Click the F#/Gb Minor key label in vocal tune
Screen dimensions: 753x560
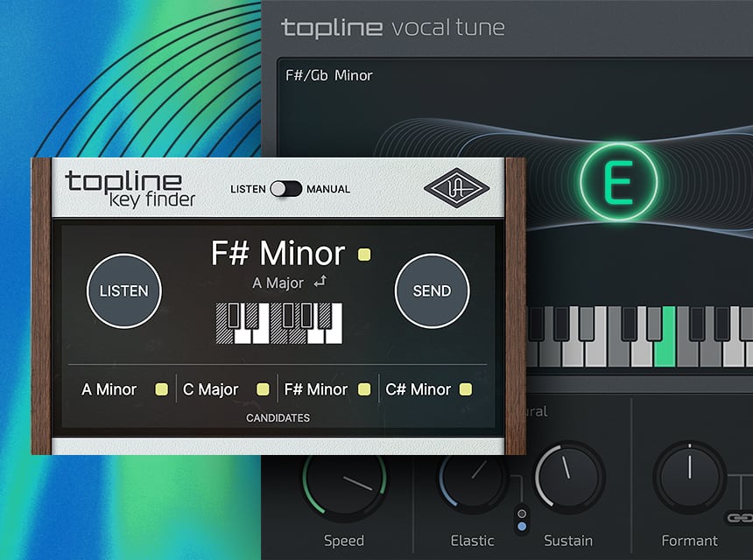click(x=329, y=75)
